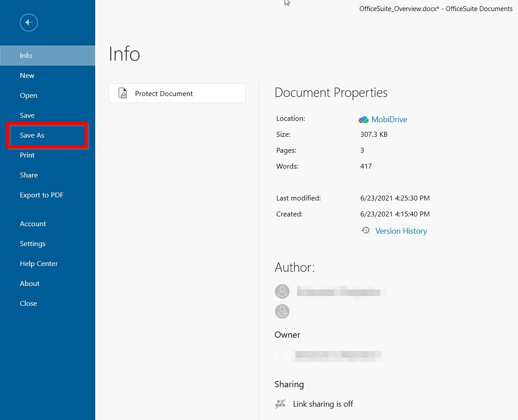The height and width of the screenshot is (420, 518).
Task: Click the Sharing heading
Action: coord(289,384)
